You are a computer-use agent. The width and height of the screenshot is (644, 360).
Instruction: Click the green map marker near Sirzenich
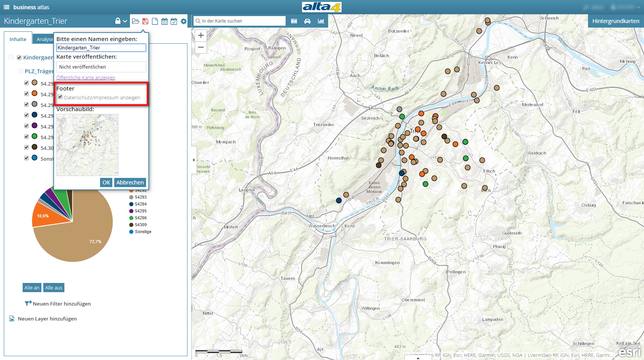tap(402, 117)
